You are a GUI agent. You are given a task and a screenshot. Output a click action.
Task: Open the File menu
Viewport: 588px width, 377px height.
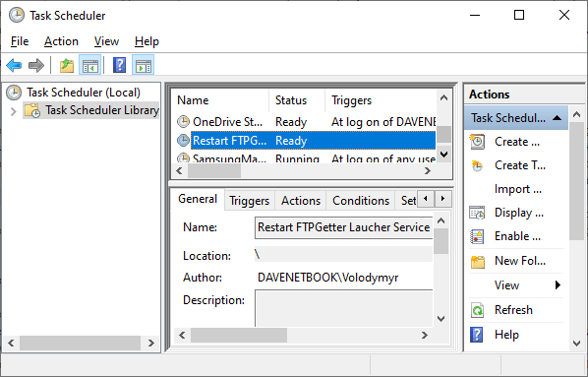pos(20,41)
